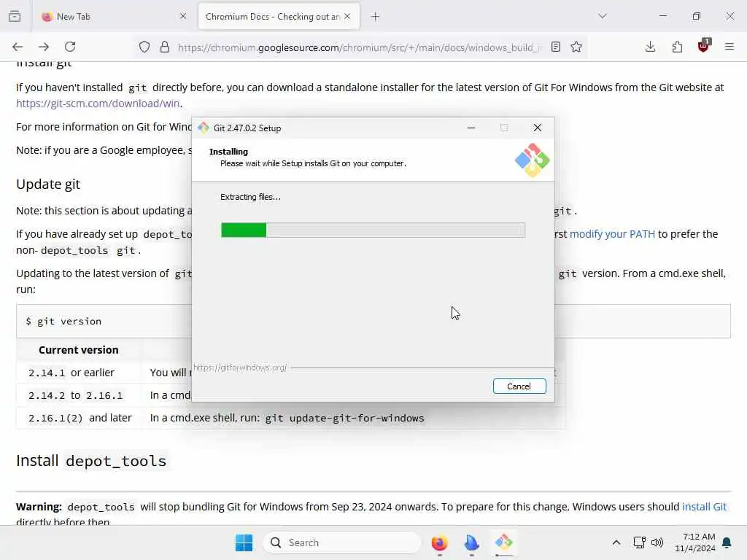This screenshot has height=560, width=747.
Task: Open the git-scm.com download link
Action: (98, 104)
